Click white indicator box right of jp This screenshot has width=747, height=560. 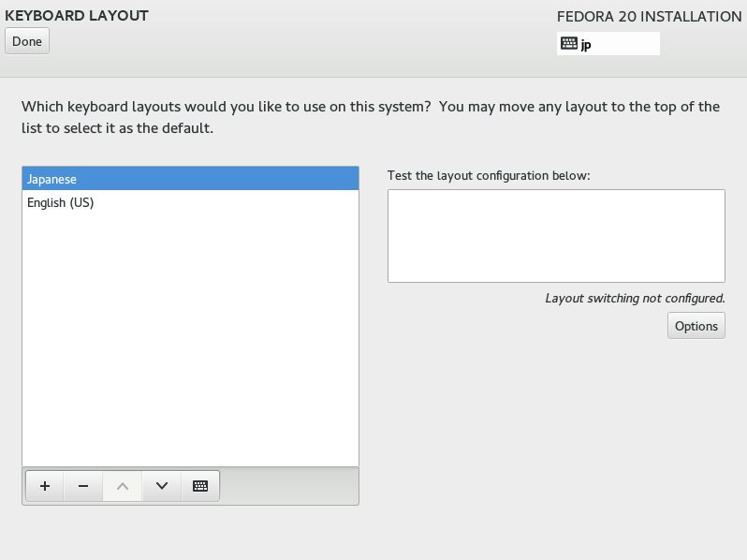626,43
